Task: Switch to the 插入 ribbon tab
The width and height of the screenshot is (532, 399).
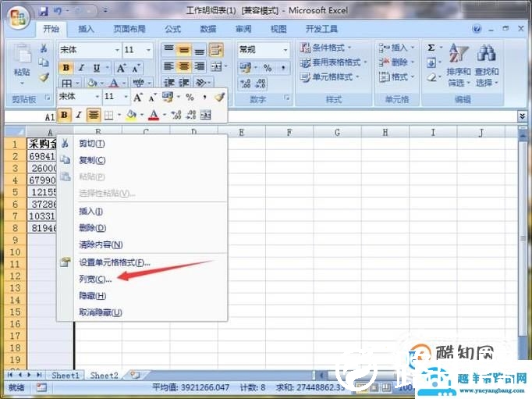Action: pyautogui.click(x=86, y=29)
